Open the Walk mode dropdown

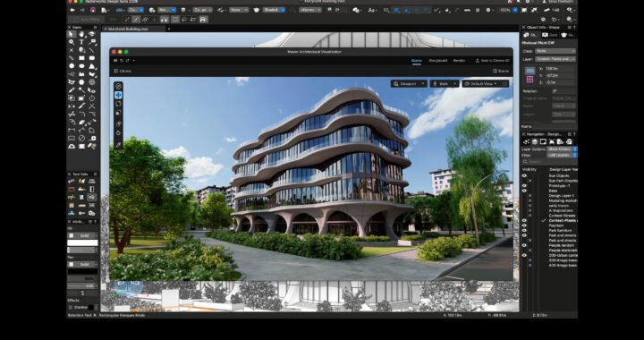pos(444,84)
